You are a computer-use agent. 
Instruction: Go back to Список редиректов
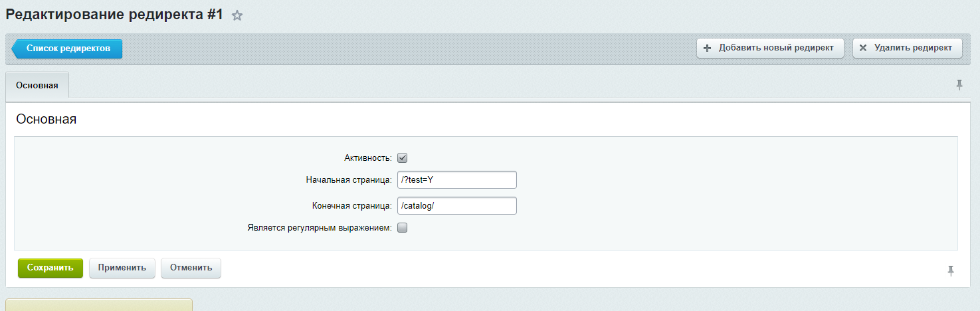pyautogui.click(x=68, y=48)
